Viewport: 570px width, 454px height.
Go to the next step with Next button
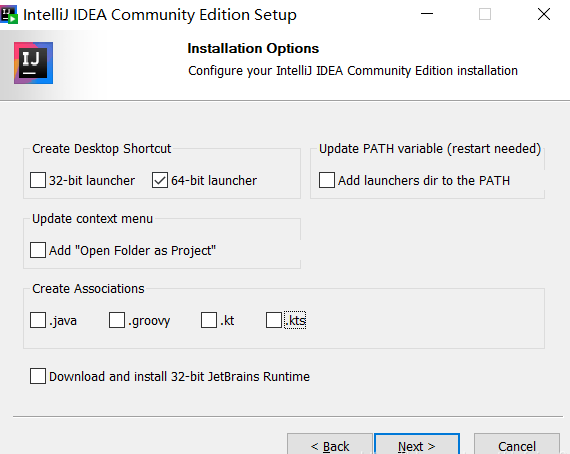(x=417, y=444)
